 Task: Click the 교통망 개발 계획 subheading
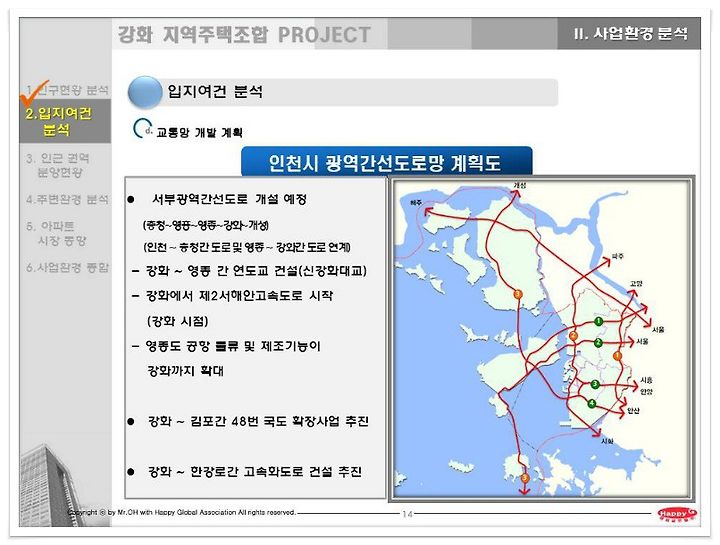pyautogui.click(x=199, y=133)
